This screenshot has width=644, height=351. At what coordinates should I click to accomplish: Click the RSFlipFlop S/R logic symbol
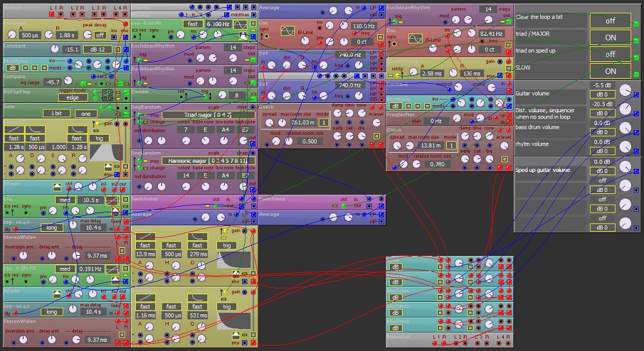[x=107, y=96]
